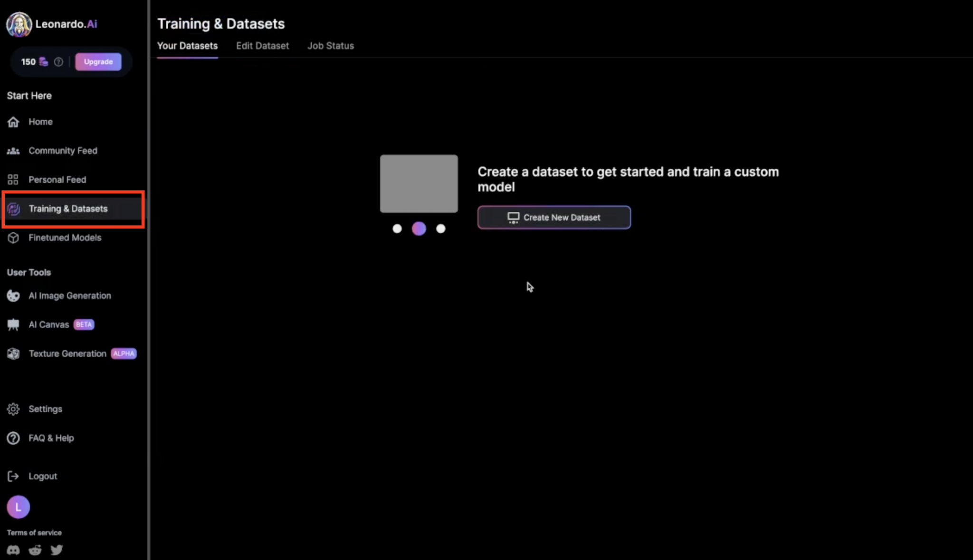Click the gray dataset preview thumbnail

pos(419,184)
